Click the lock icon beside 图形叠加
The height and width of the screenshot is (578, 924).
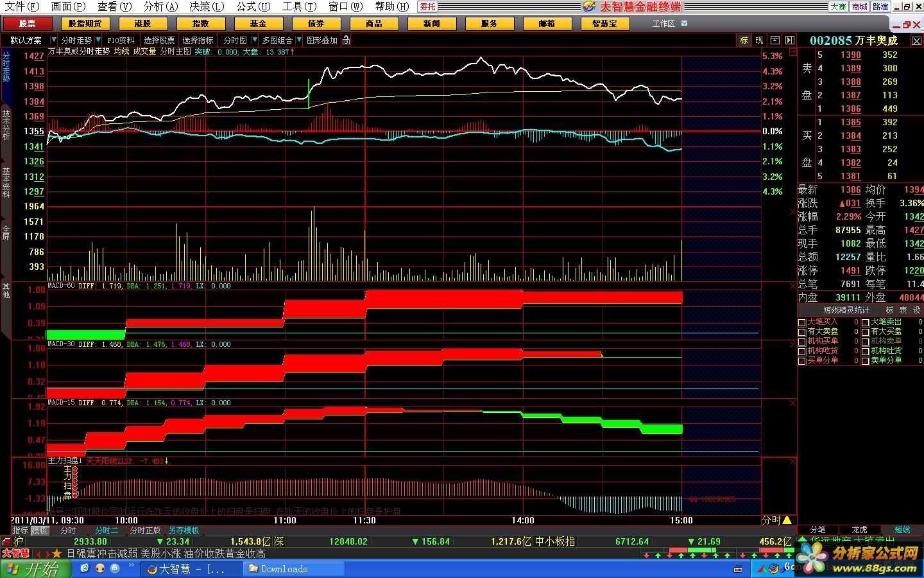point(346,40)
